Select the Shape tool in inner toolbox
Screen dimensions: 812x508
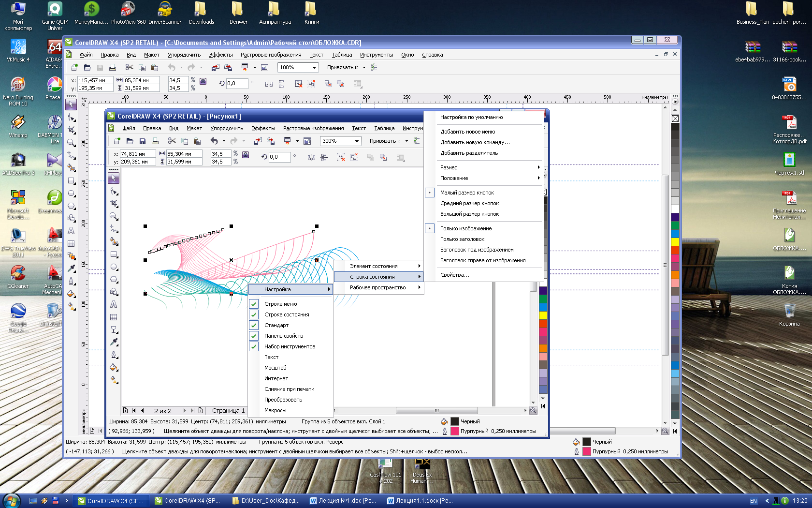tap(114, 191)
